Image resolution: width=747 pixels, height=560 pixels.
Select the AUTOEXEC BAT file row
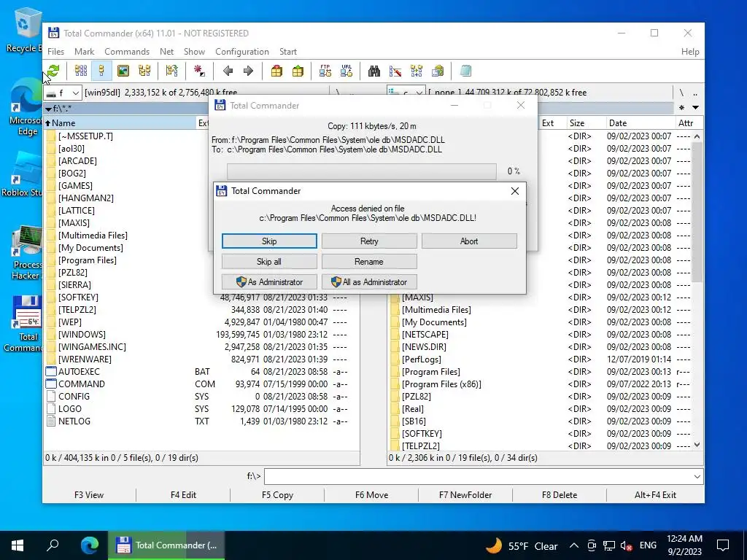point(201,371)
